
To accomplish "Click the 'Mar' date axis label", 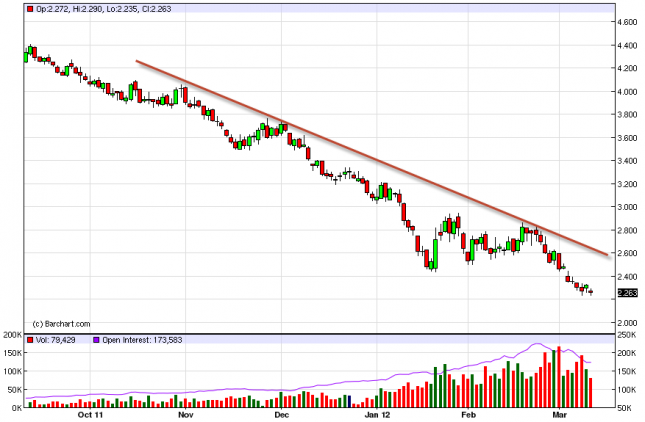I will tap(560, 415).
